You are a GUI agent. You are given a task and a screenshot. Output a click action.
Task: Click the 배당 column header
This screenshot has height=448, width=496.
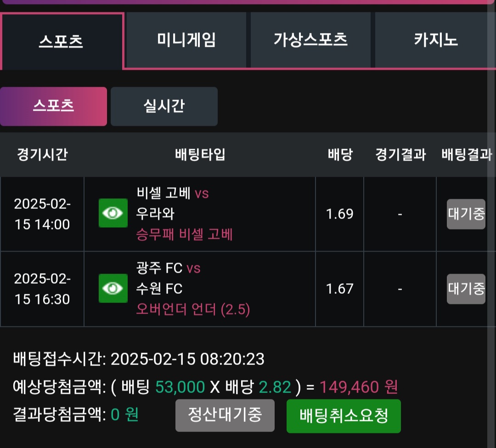pos(340,155)
